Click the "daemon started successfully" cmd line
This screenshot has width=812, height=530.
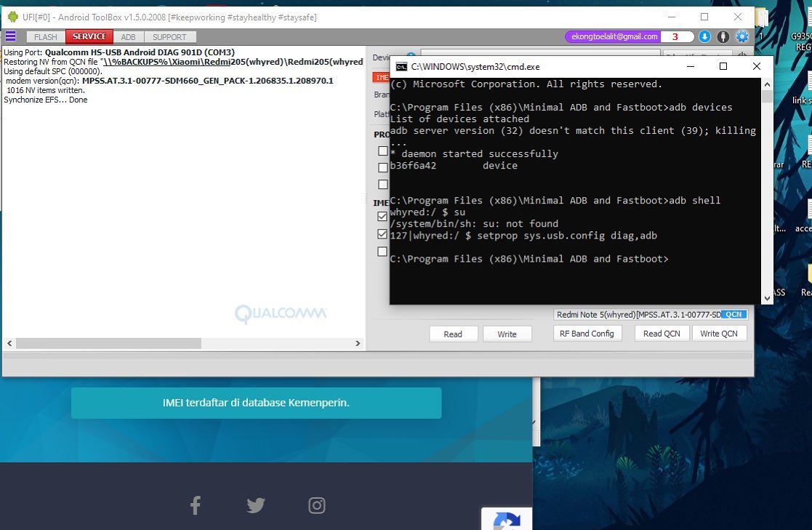(x=474, y=154)
